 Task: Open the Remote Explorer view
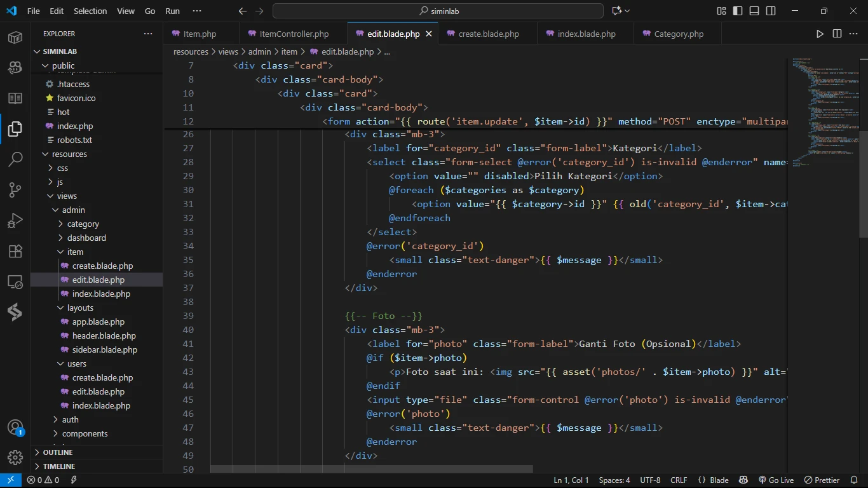[x=15, y=281]
